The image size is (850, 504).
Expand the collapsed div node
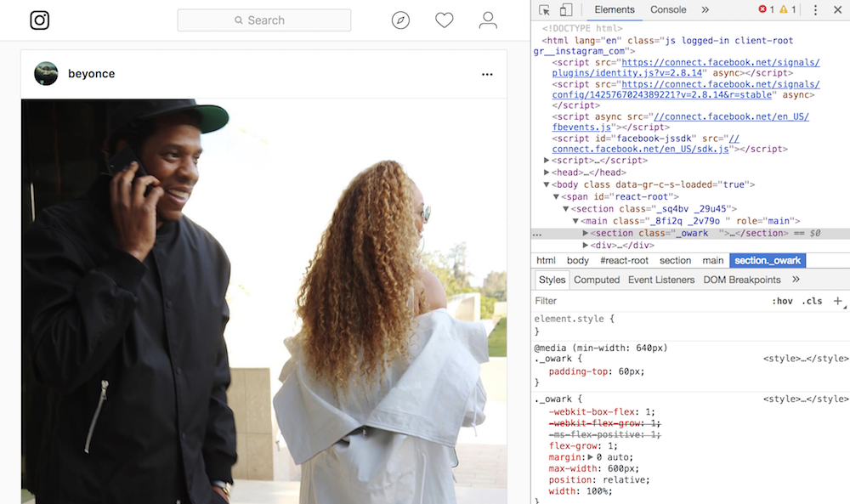coord(586,246)
